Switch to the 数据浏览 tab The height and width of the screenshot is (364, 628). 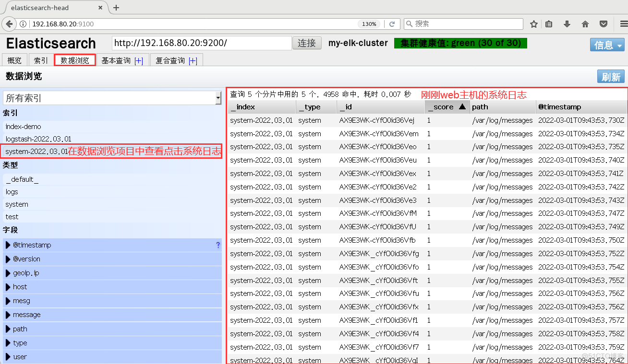(x=75, y=60)
